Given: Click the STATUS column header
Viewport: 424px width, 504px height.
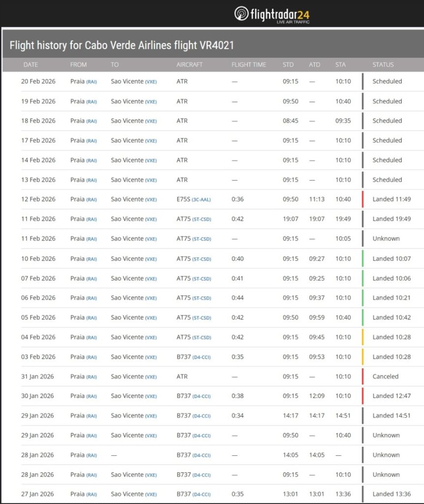Looking at the screenshot, I should coord(383,65).
